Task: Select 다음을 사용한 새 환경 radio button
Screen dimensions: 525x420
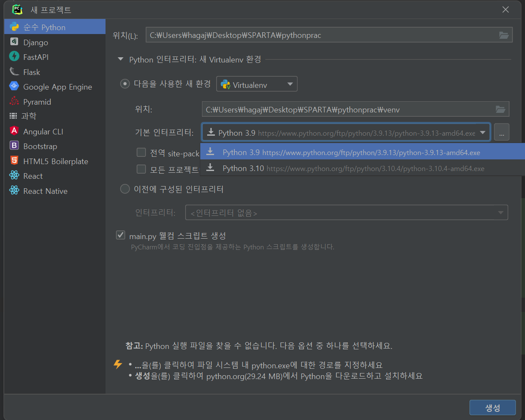Action: click(125, 84)
